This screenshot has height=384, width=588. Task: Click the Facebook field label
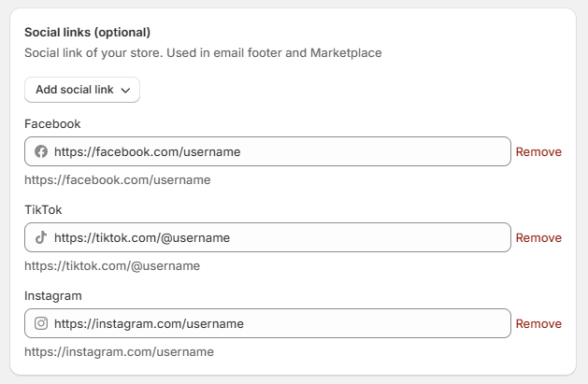point(52,123)
